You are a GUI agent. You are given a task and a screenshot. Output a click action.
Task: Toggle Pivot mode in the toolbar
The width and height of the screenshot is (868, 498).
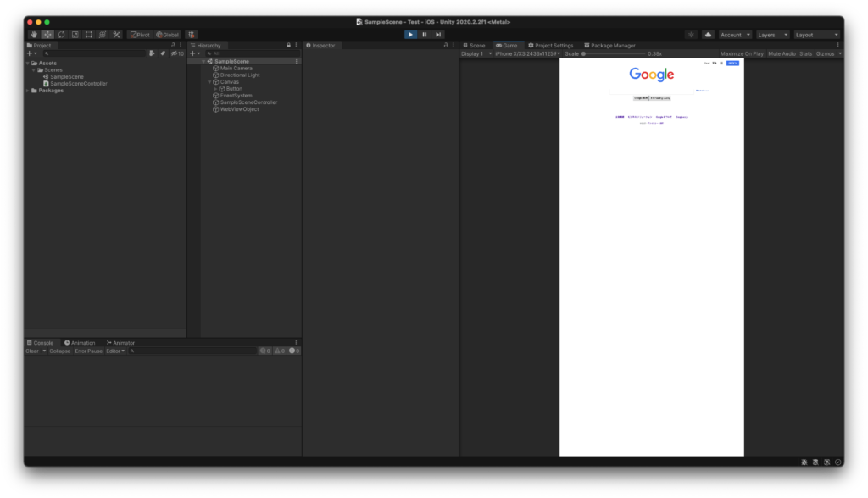pos(138,34)
